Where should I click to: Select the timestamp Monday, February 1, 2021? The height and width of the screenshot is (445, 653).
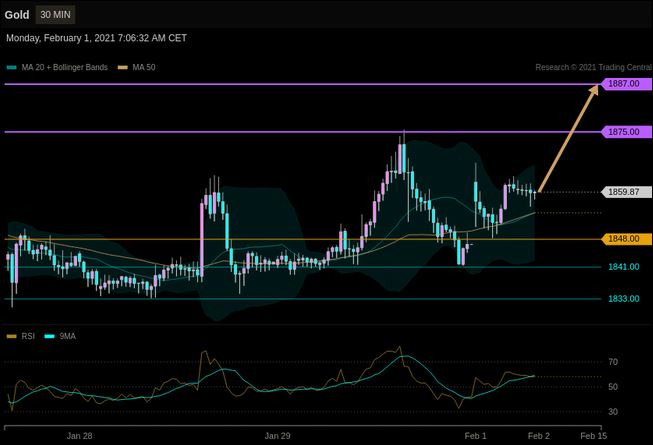point(96,38)
